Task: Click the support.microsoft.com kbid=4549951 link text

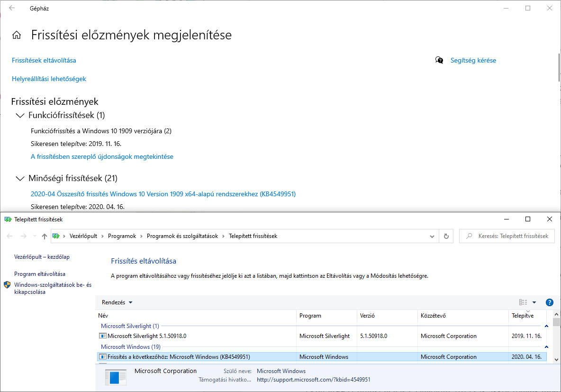Action: (x=313, y=380)
